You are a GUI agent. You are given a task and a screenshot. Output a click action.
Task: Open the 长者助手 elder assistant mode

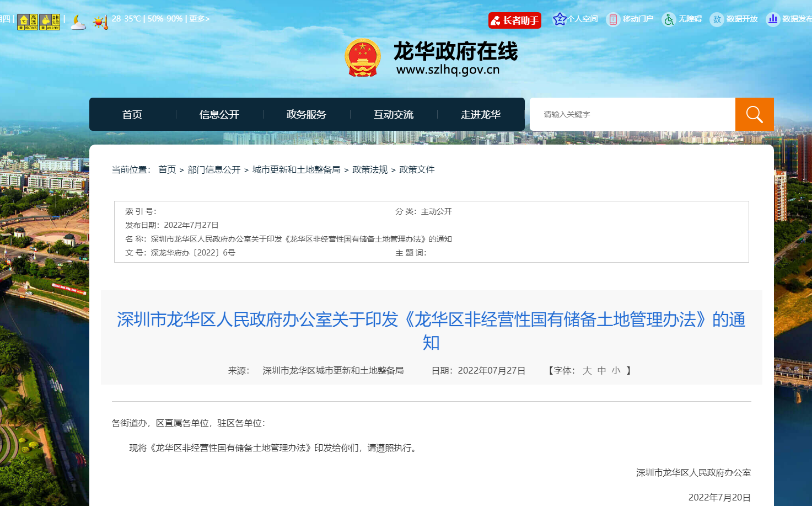click(x=514, y=20)
